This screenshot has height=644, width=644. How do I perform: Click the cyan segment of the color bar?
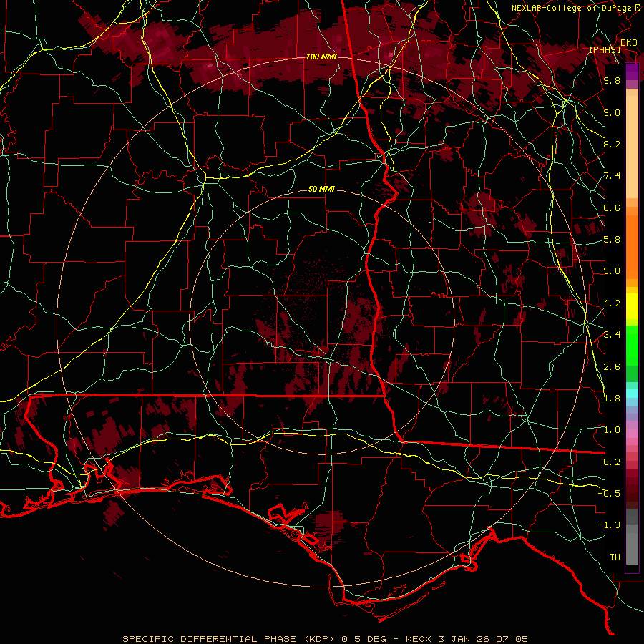[x=632, y=394]
